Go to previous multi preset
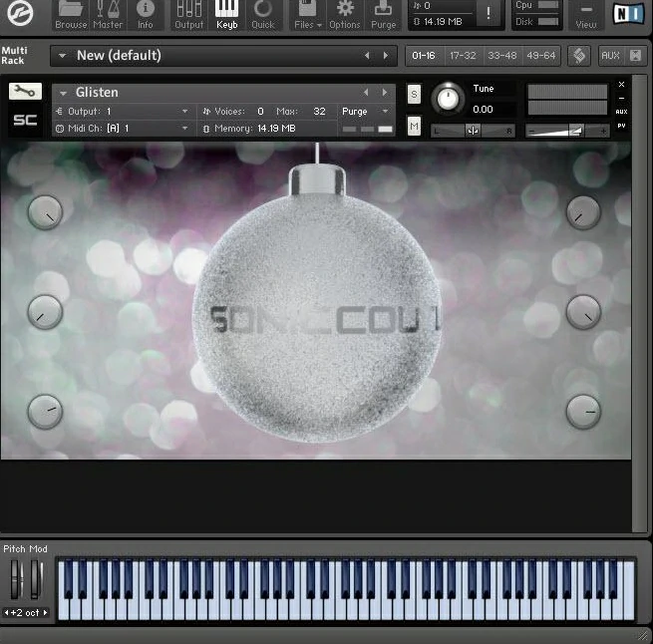Screen dimensions: 653x644 click(367, 56)
